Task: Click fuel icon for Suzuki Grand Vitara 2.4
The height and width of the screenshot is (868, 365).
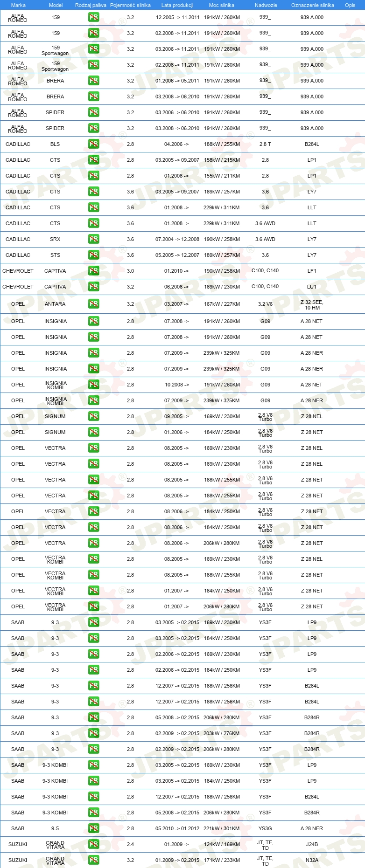Action: (x=93, y=844)
